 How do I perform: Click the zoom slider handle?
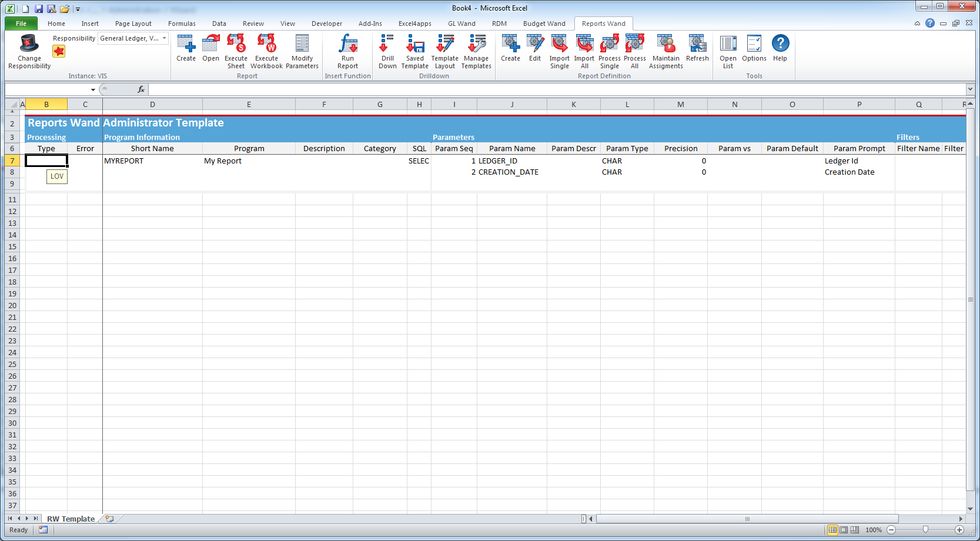pyautogui.click(x=925, y=530)
